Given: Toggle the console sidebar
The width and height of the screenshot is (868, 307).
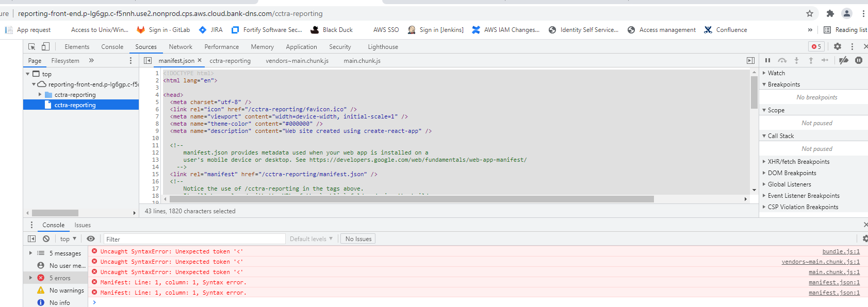Looking at the screenshot, I should click(31, 238).
